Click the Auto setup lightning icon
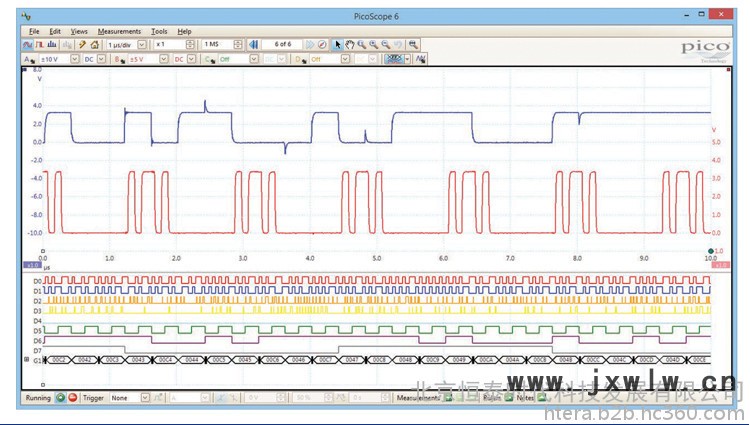The width and height of the screenshot is (750, 425). 82,44
